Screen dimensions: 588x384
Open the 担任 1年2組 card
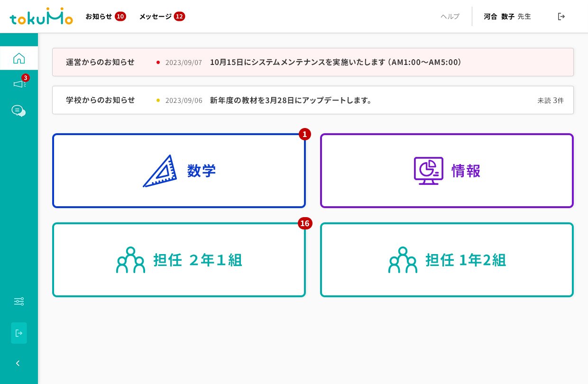(x=447, y=260)
